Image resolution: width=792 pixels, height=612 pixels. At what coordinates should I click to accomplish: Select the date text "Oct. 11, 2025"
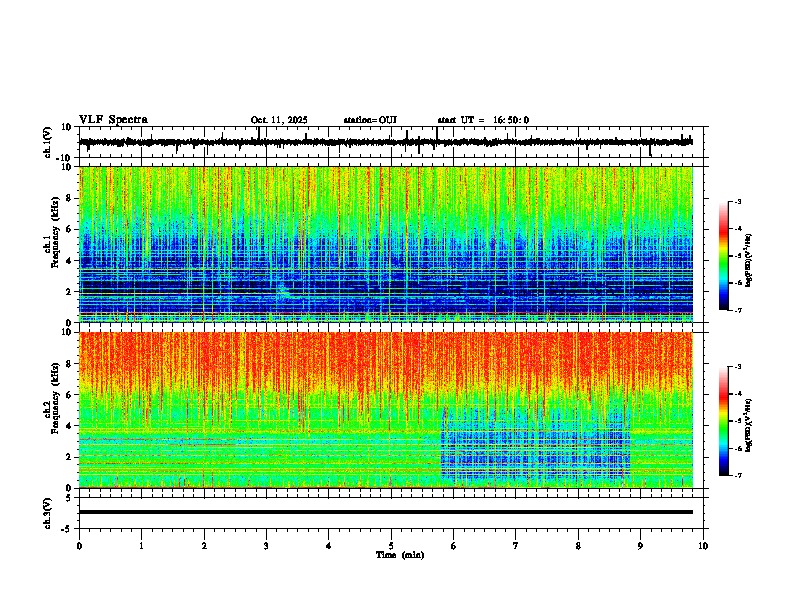tap(279, 120)
